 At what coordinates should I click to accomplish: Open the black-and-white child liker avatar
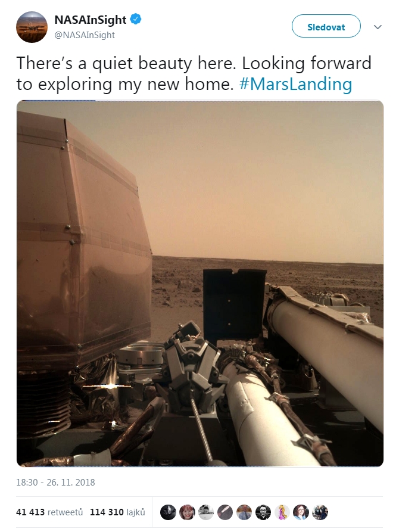click(206, 512)
